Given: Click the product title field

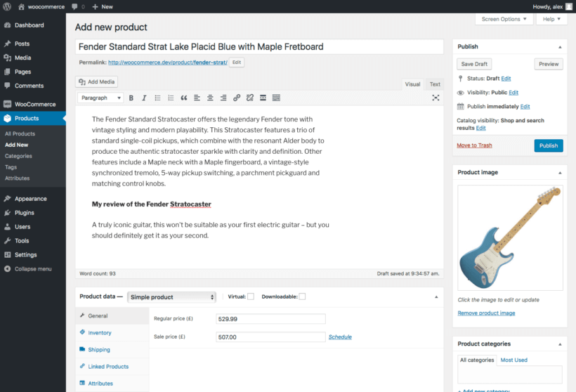Looking at the screenshot, I should point(259,46).
